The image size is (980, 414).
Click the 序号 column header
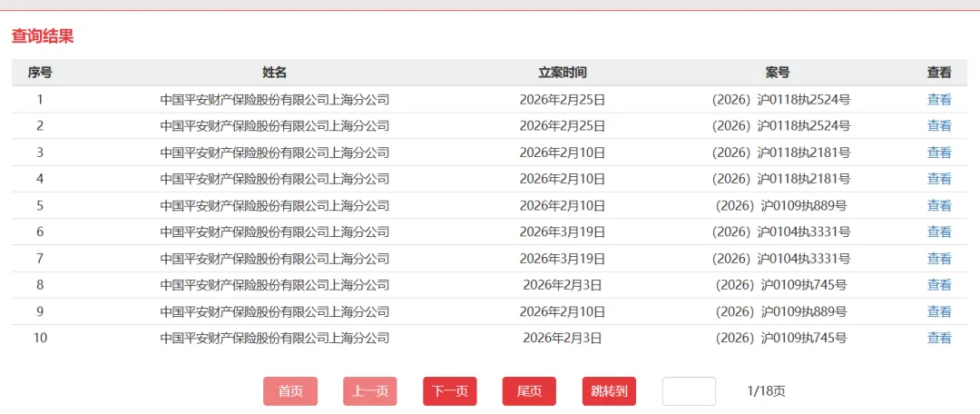pyautogui.click(x=40, y=73)
